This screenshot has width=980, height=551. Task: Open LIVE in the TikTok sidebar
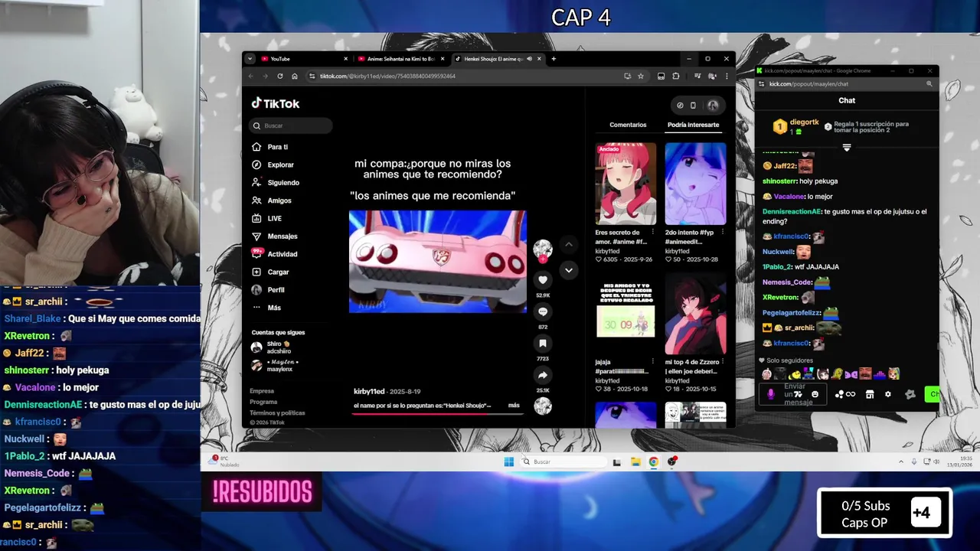pos(266,218)
